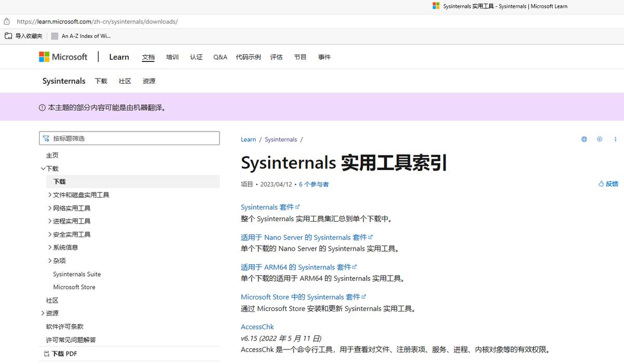Select the Sysinternals 实用工具 browser tab
The image size is (624, 364).
pyautogui.click(x=499, y=6)
